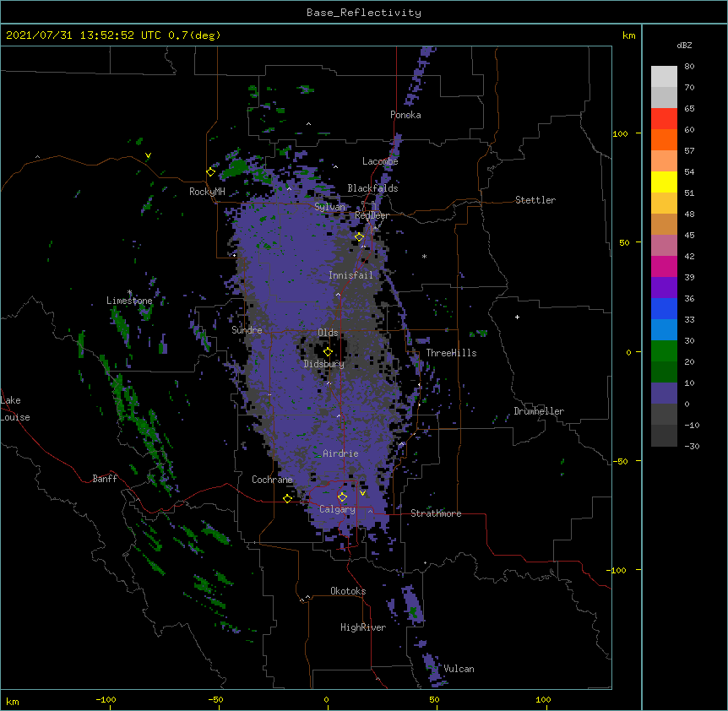Pick the blue 36–33 dBZ legend swatch
Viewport: 728px width, 711px height.
(664, 308)
